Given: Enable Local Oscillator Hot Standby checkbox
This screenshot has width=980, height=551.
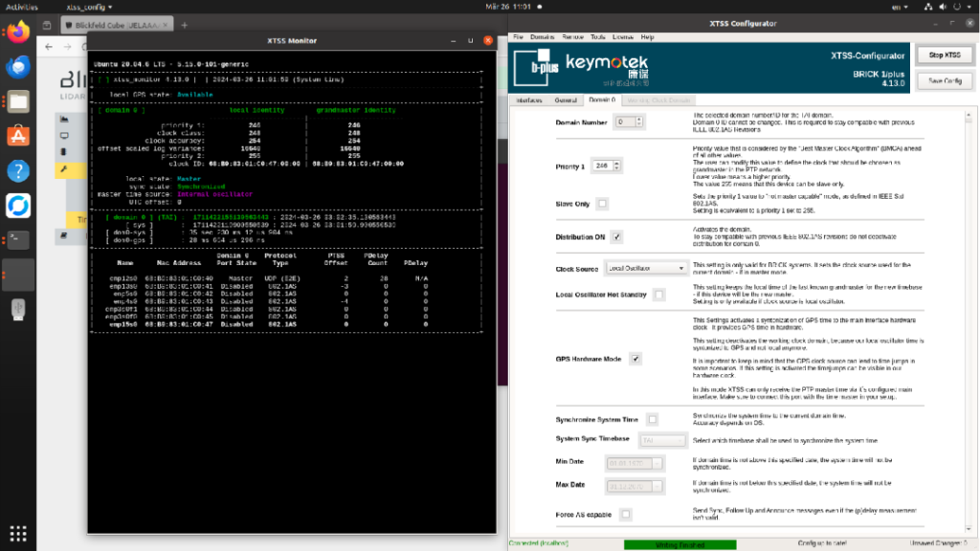Looking at the screenshot, I should click(658, 295).
